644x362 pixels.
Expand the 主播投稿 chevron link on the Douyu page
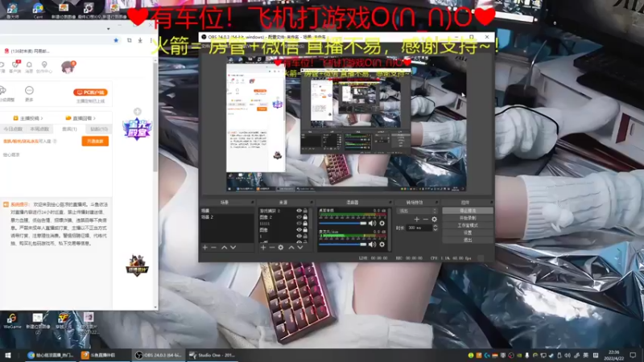pos(28,118)
